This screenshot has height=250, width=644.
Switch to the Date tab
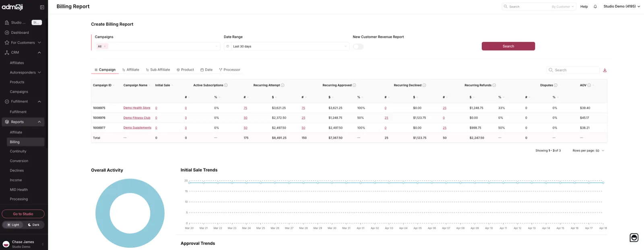206,70
